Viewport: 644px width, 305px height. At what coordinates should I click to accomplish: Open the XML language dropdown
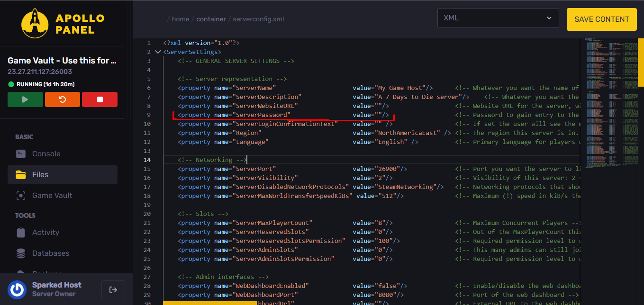tap(499, 18)
